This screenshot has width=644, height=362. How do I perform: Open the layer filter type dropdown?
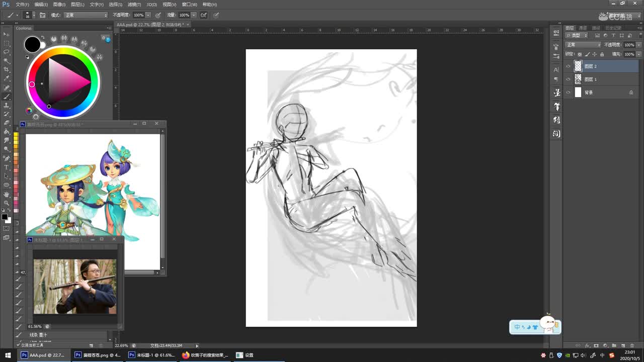(577, 36)
